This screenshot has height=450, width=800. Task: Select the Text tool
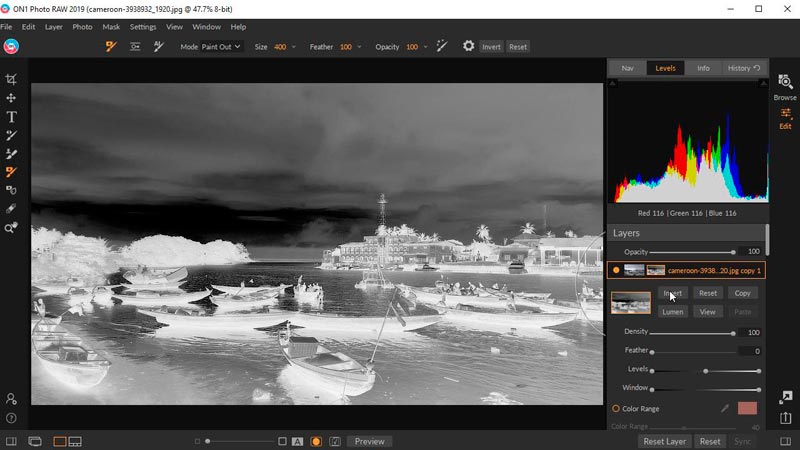pos(11,117)
